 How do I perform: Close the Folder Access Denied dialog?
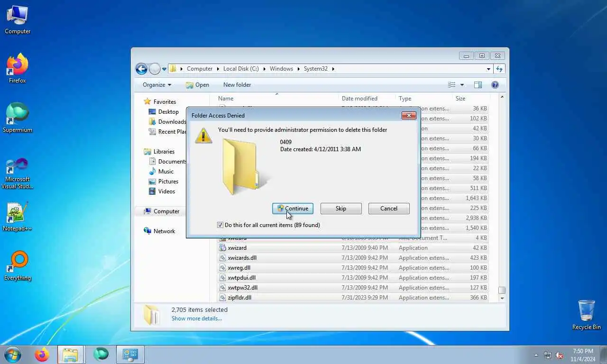click(x=409, y=115)
